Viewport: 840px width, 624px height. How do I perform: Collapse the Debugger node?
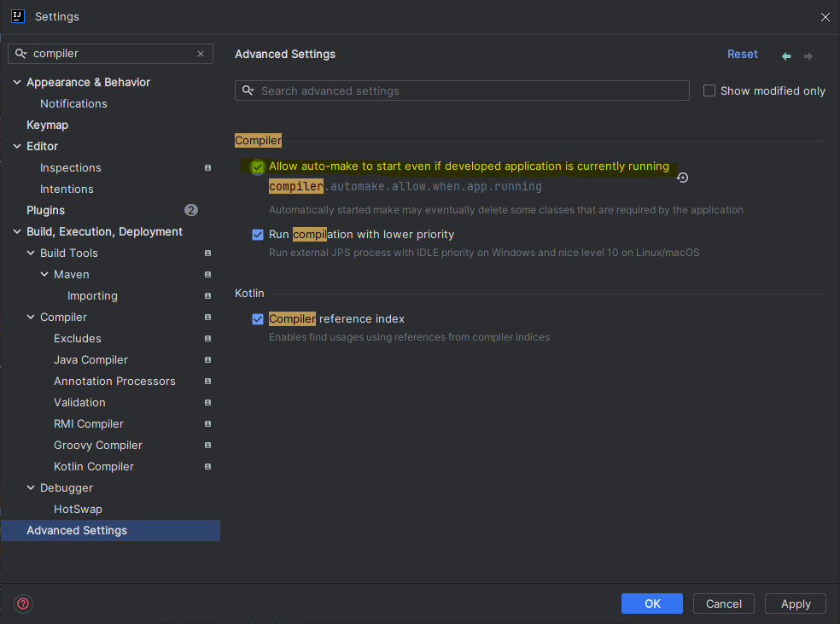tap(31, 488)
